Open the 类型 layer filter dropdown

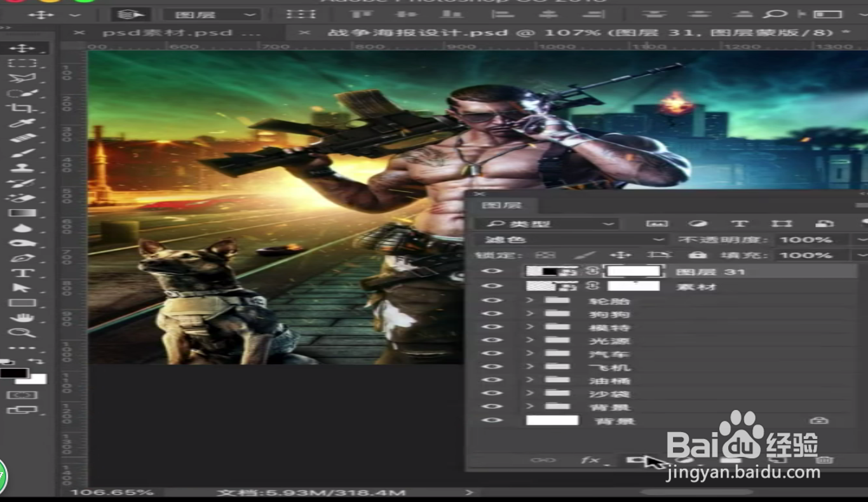[x=546, y=224]
